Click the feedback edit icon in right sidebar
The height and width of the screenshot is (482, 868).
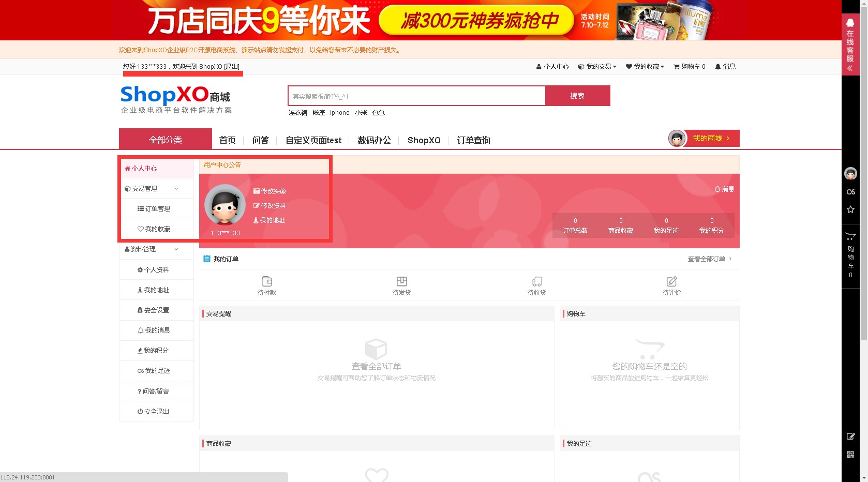click(x=850, y=436)
